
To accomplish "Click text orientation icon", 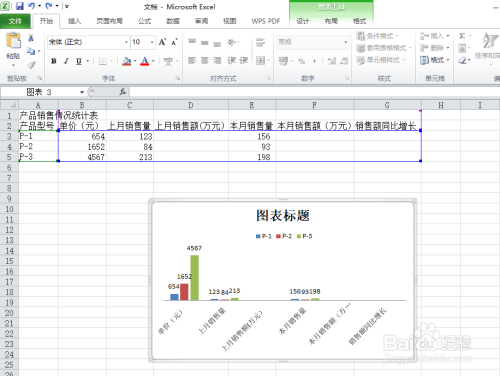I will (x=232, y=42).
